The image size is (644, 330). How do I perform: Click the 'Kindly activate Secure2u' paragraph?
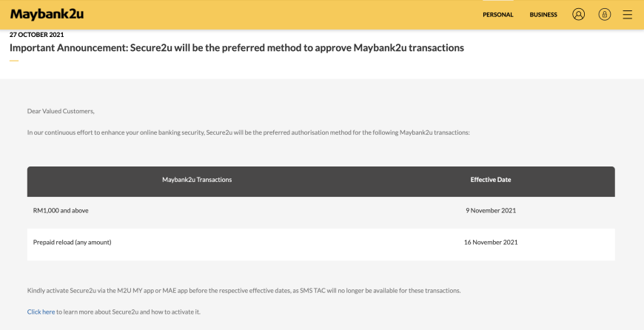pyautogui.click(x=244, y=291)
